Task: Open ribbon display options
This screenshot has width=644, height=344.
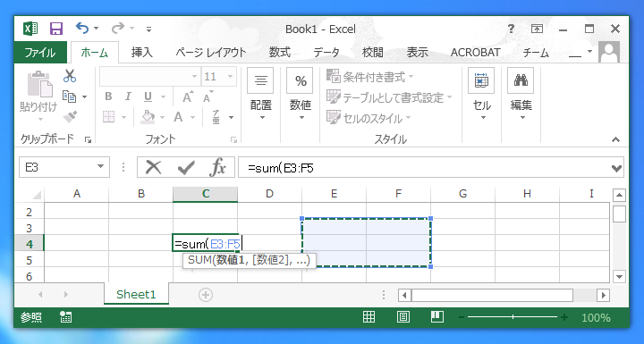Action: pos(537,29)
